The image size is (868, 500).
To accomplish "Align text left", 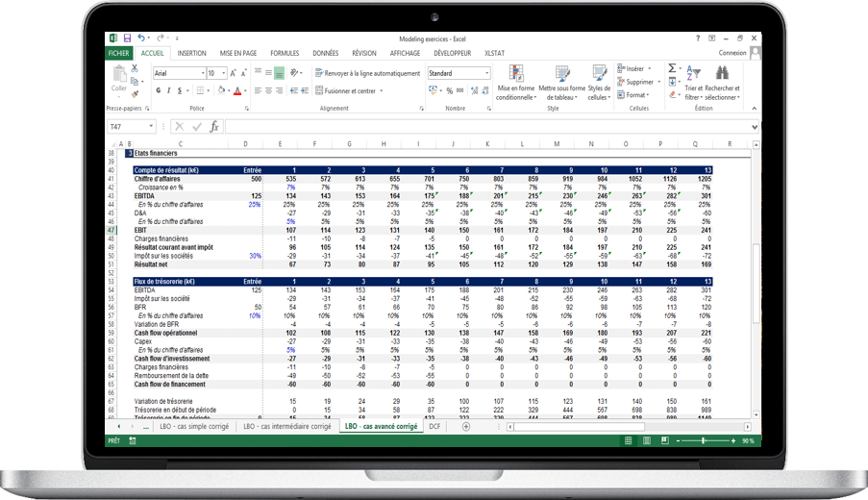I will tap(258, 90).
